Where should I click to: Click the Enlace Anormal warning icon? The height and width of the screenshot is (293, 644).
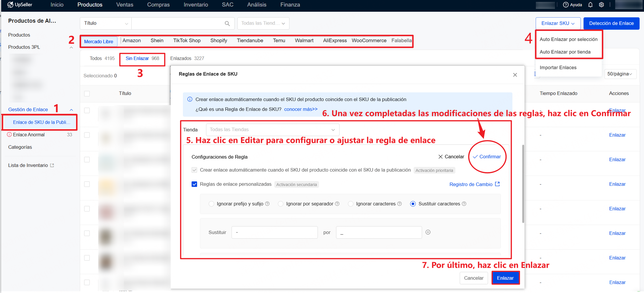click(x=9, y=134)
